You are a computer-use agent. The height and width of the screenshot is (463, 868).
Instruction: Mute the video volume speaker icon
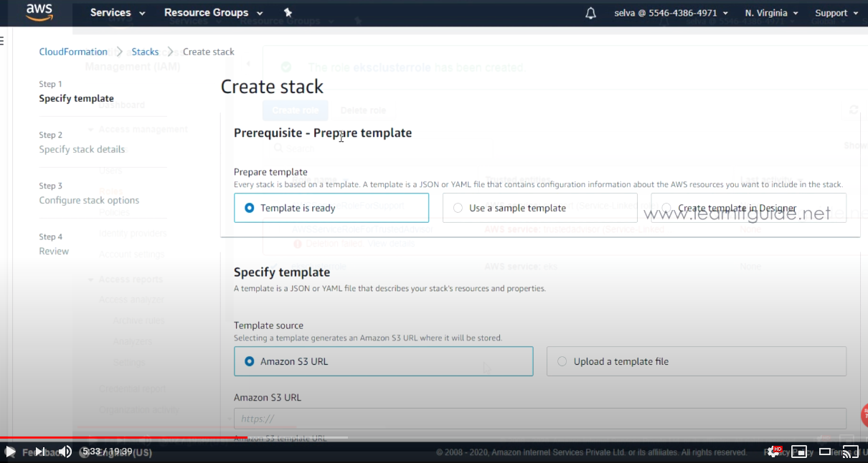65,452
